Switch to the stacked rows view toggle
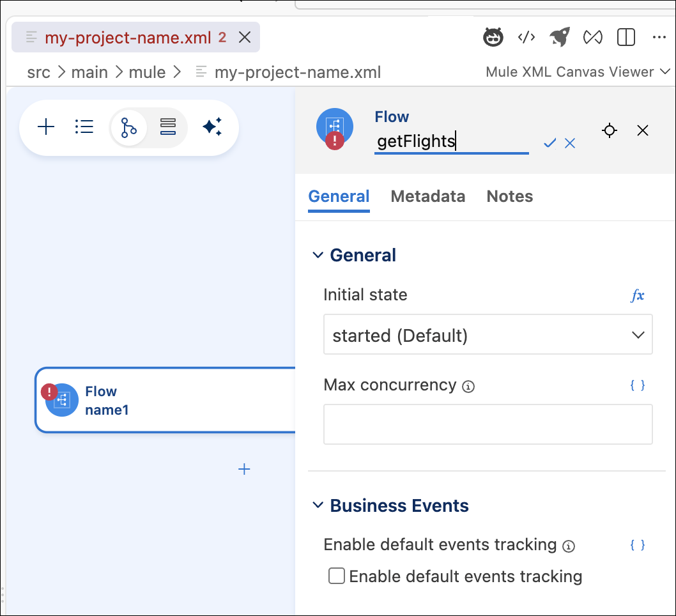 click(x=167, y=127)
